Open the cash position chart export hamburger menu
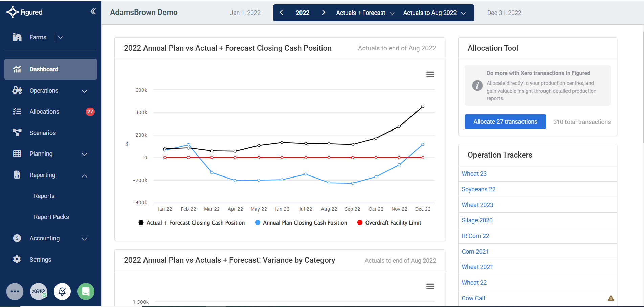 click(430, 74)
